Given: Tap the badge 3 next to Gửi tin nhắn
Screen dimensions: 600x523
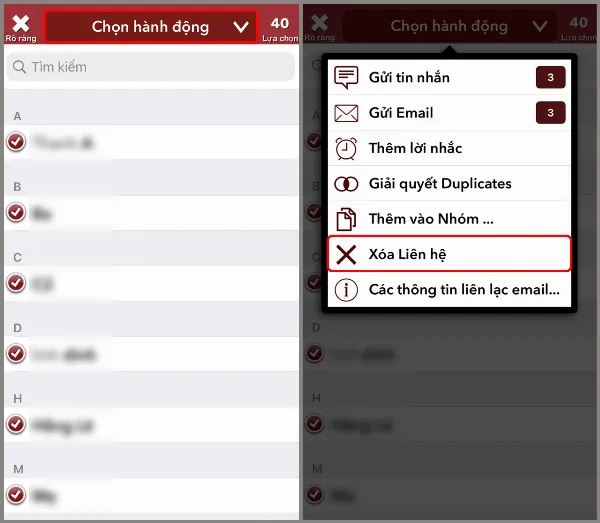Looking at the screenshot, I should [x=550, y=77].
